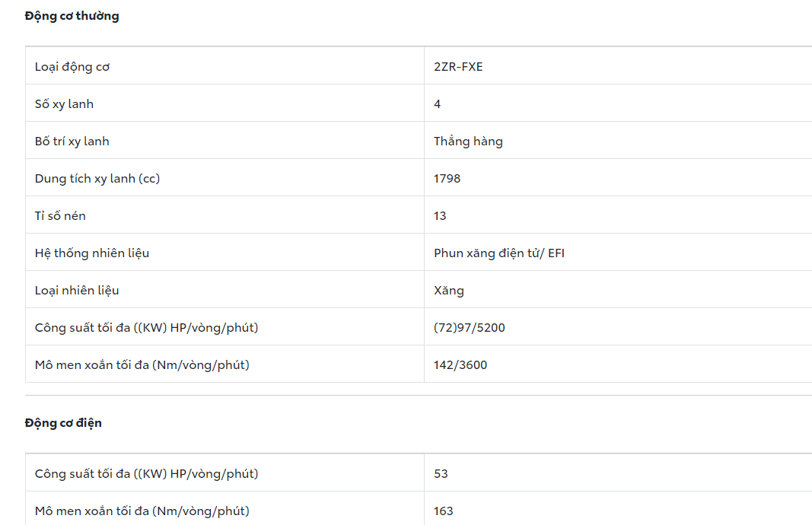Click electric motor torque value 163
Viewport: 812px width, 525px height.
[444, 511]
